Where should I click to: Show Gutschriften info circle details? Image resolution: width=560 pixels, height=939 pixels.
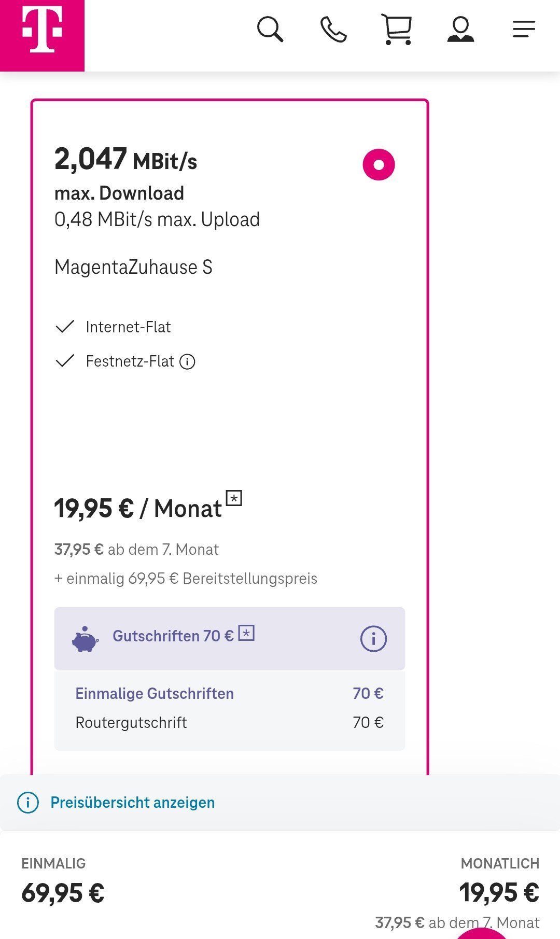click(373, 639)
